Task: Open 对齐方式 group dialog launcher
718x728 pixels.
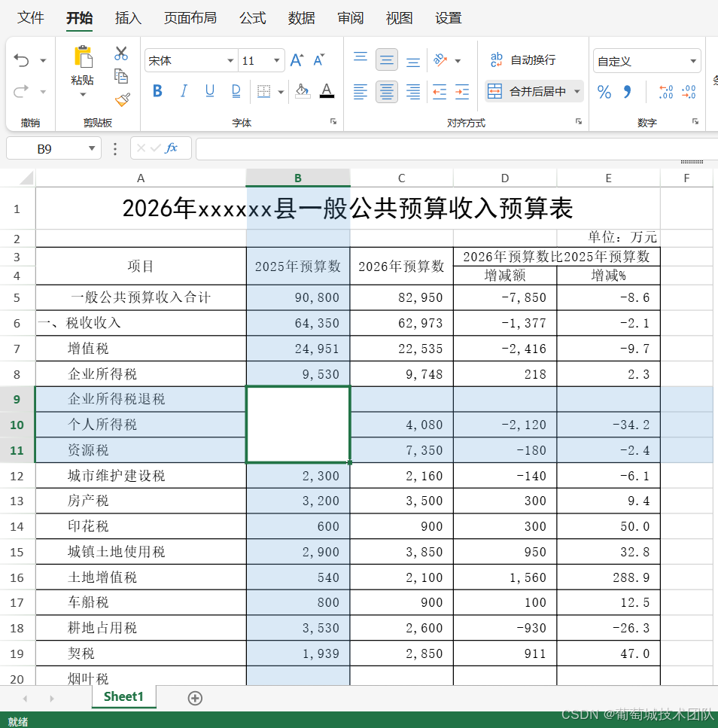Action: (579, 122)
